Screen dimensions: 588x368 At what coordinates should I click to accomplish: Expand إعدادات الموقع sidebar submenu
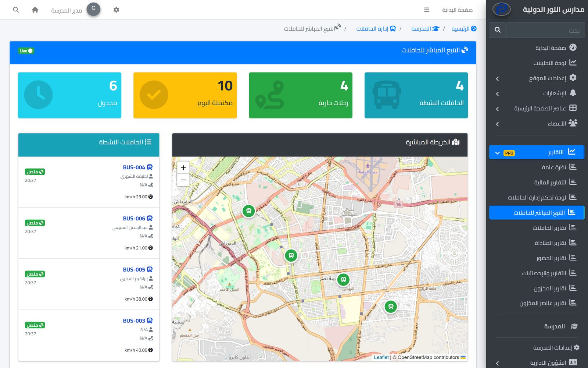537,78
